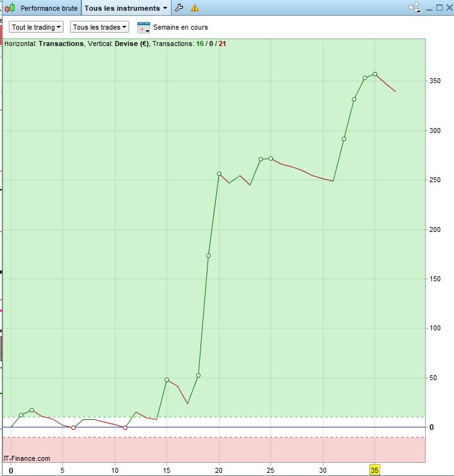The height and width of the screenshot is (476, 454).
Task: Click the red losing transactions count 21
Action: tap(223, 44)
